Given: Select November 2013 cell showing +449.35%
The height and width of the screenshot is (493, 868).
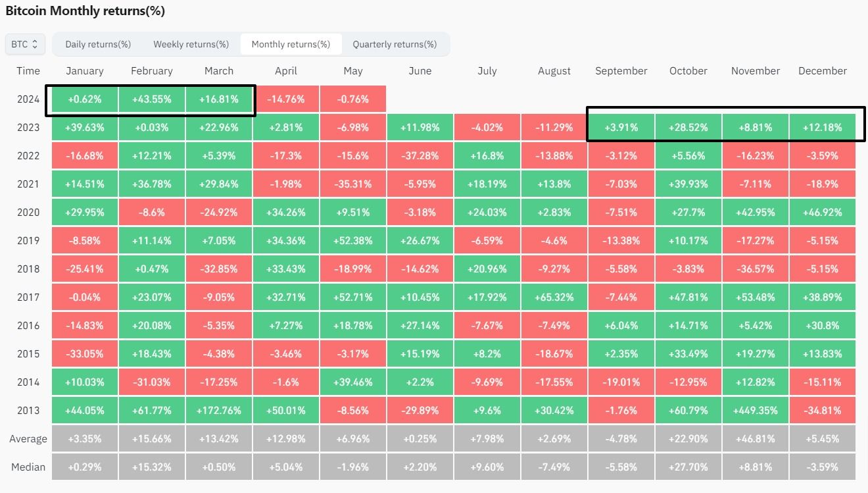Looking at the screenshot, I should tap(756, 410).
